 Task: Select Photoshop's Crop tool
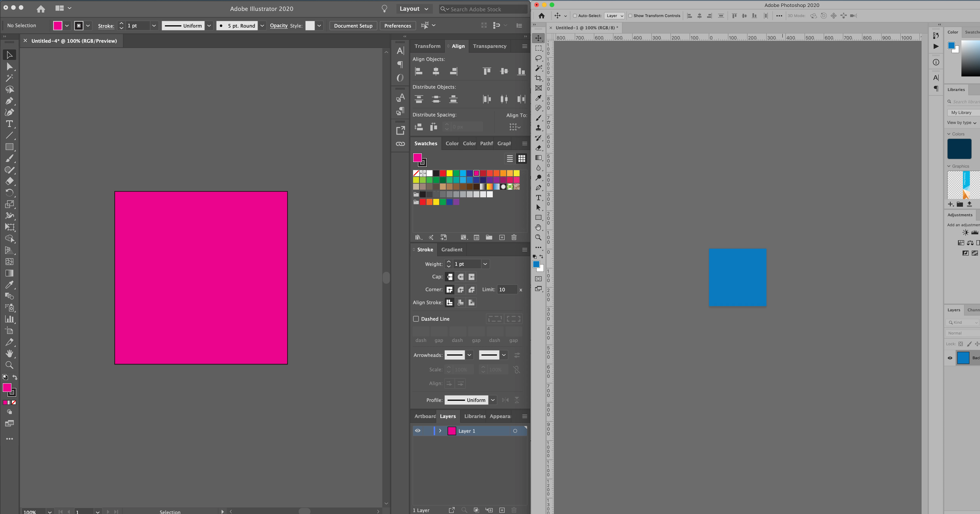(x=538, y=78)
